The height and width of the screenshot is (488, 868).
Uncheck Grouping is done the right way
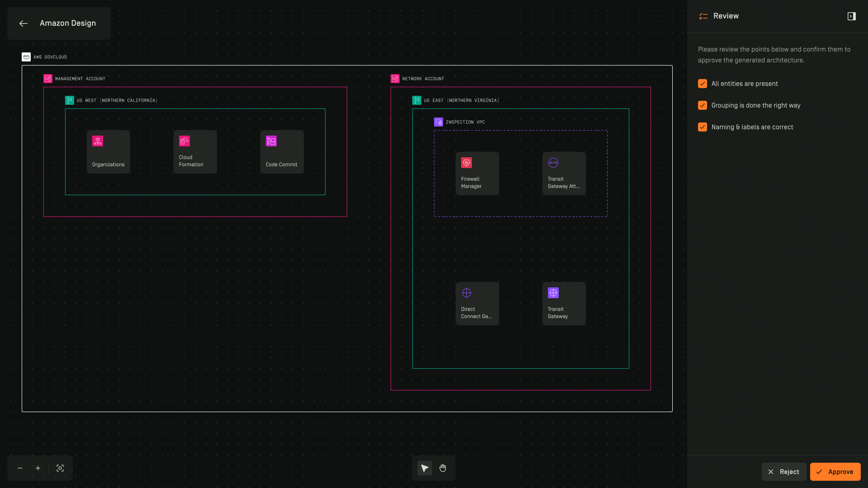702,105
